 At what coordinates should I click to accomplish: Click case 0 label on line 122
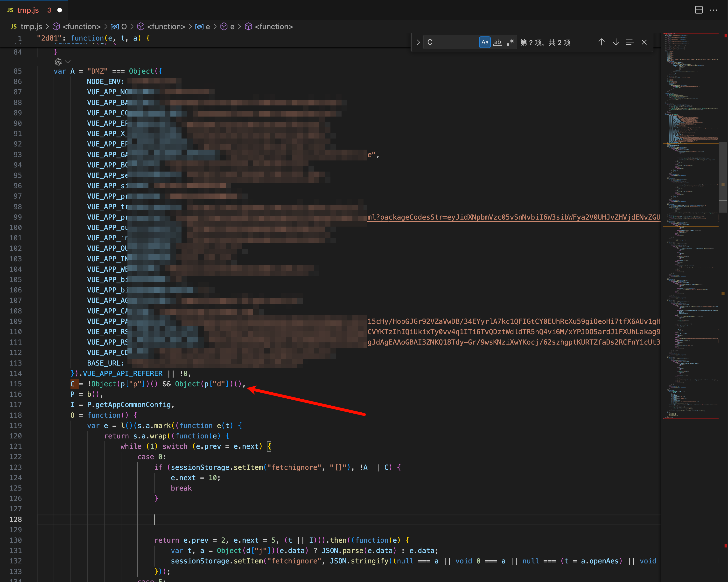(152, 457)
